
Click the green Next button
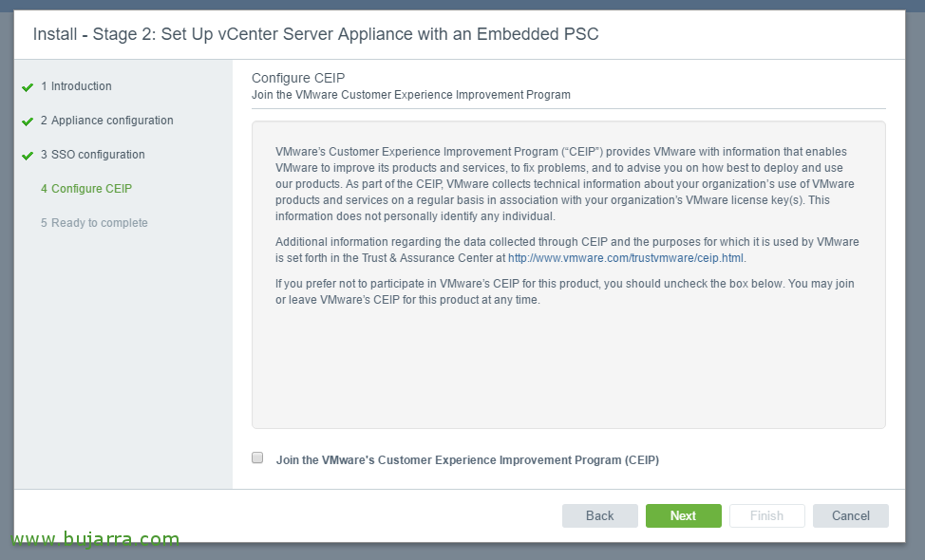[x=683, y=515]
